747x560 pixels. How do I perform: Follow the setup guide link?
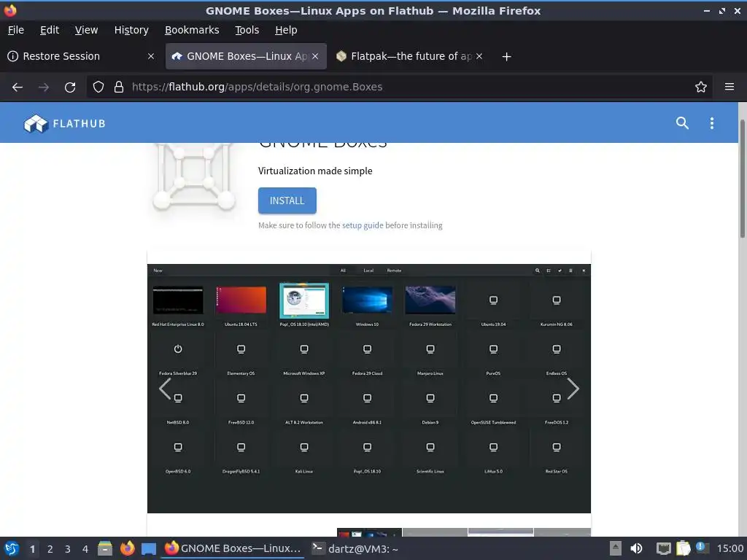(363, 225)
